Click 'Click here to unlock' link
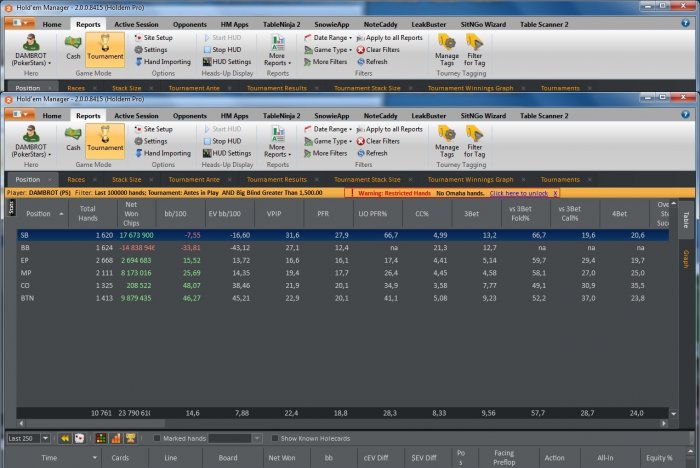Viewport: 700px width, 468px height. point(519,193)
